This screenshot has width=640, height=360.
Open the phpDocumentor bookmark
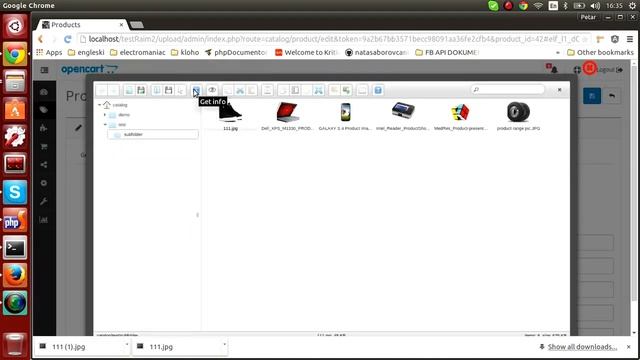click(236, 52)
